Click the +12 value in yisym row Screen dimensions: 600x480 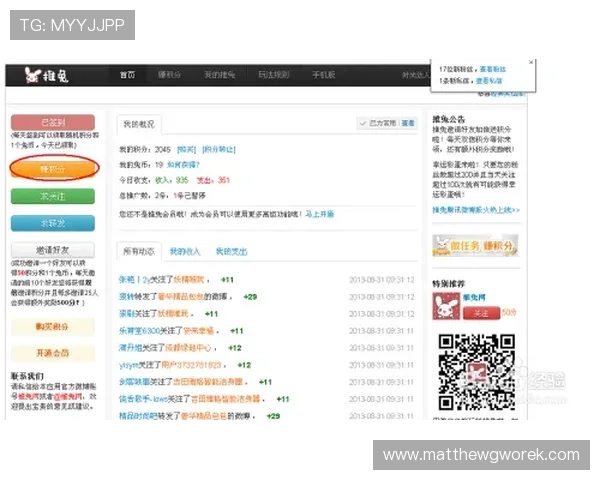(x=244, y=365)
